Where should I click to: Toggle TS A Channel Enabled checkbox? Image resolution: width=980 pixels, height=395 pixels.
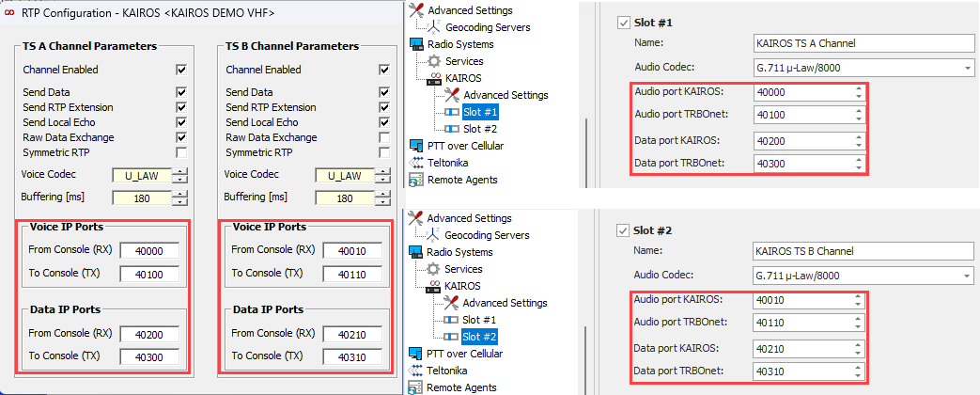click(x=181, y=70)
